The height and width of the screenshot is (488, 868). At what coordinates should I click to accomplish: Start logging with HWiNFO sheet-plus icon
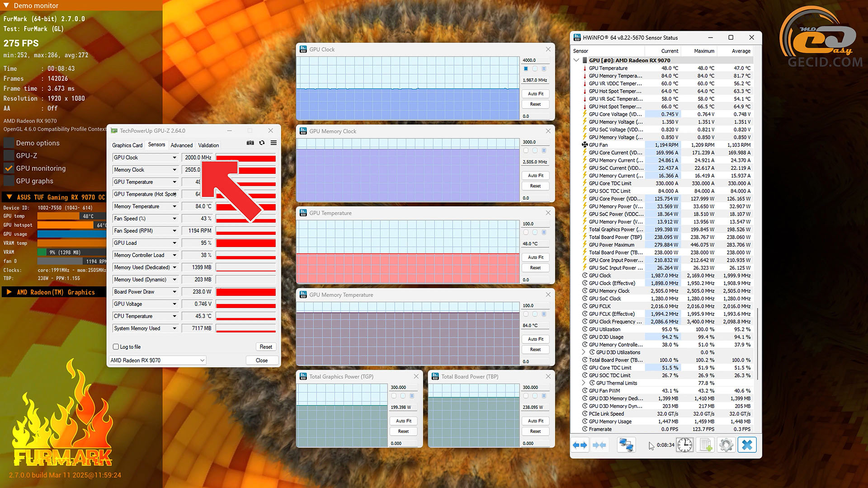pyautogui.click(x=706, y=445)
